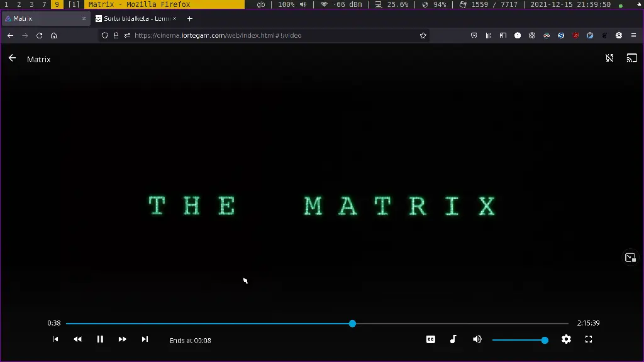Switch to workspace 3
This screenshot has width=644, height=362.
click(x=31, y=4)
